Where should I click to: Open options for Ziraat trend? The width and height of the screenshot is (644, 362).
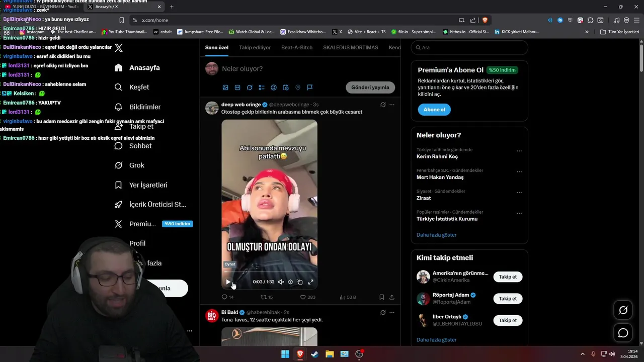[x=519, y=193]
